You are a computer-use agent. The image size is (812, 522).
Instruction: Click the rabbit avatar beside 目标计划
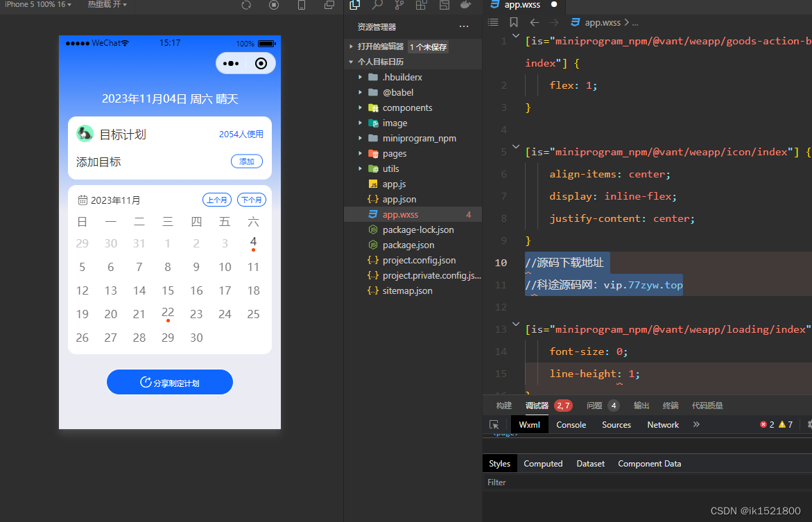point(85,134)
